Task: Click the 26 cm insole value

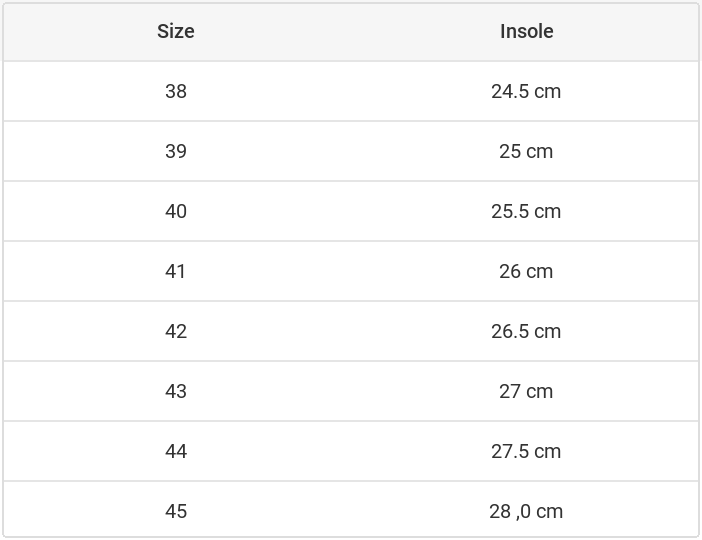Action: pos(526,271)
